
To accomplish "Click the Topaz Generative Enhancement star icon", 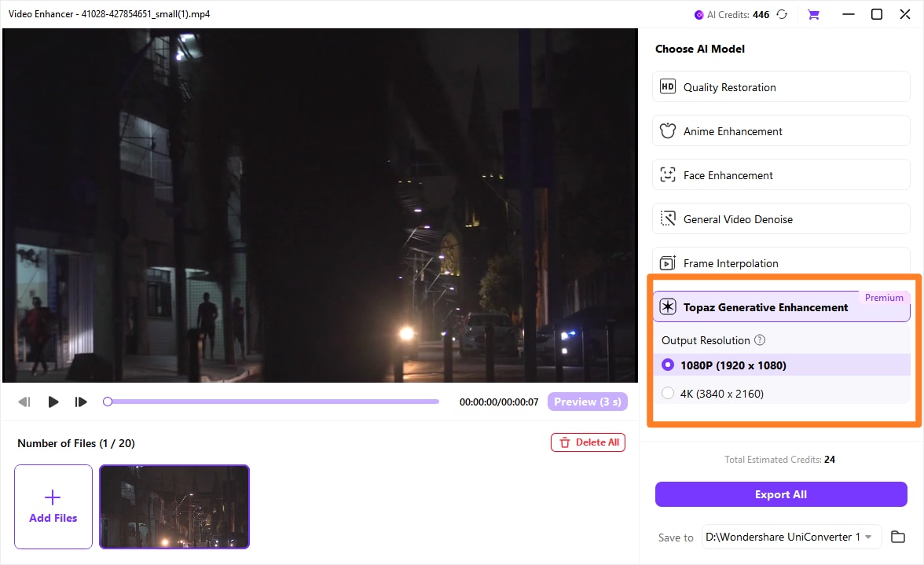I will pos(668,306).
